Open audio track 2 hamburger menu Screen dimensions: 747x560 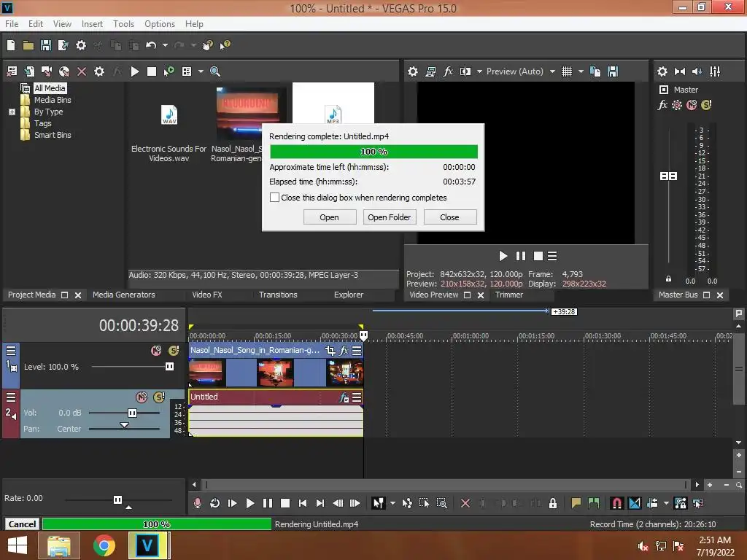(11, 397)
